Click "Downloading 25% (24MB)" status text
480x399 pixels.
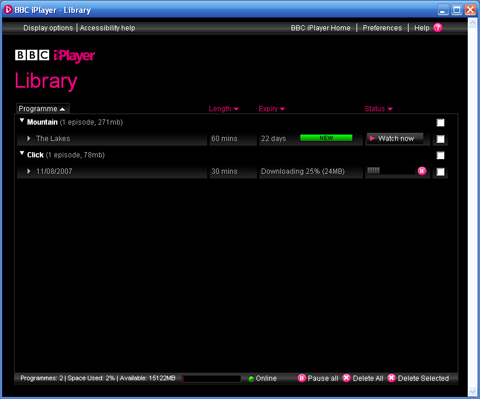pos(303,171)
